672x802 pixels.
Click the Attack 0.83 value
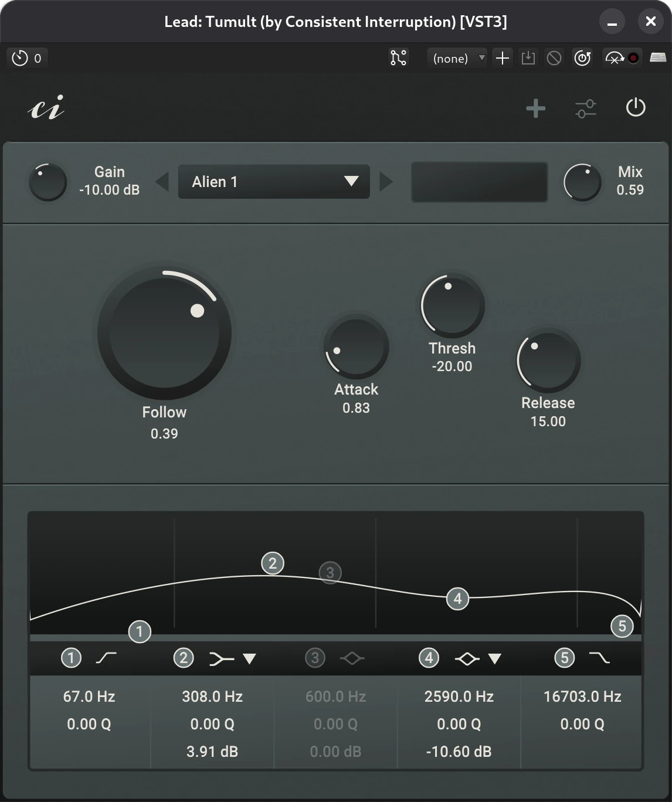[357, 408]
